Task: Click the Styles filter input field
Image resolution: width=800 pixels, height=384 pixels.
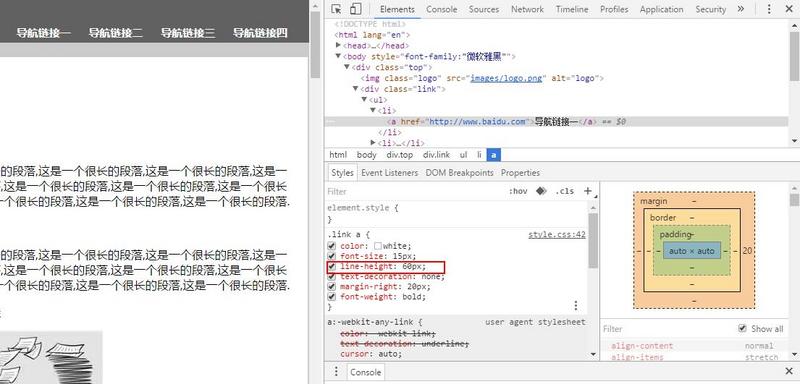Action: [413, 191]
